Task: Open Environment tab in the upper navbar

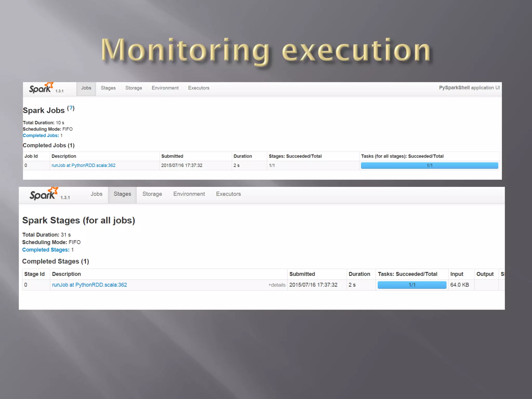Action: (x=165, y=88)
